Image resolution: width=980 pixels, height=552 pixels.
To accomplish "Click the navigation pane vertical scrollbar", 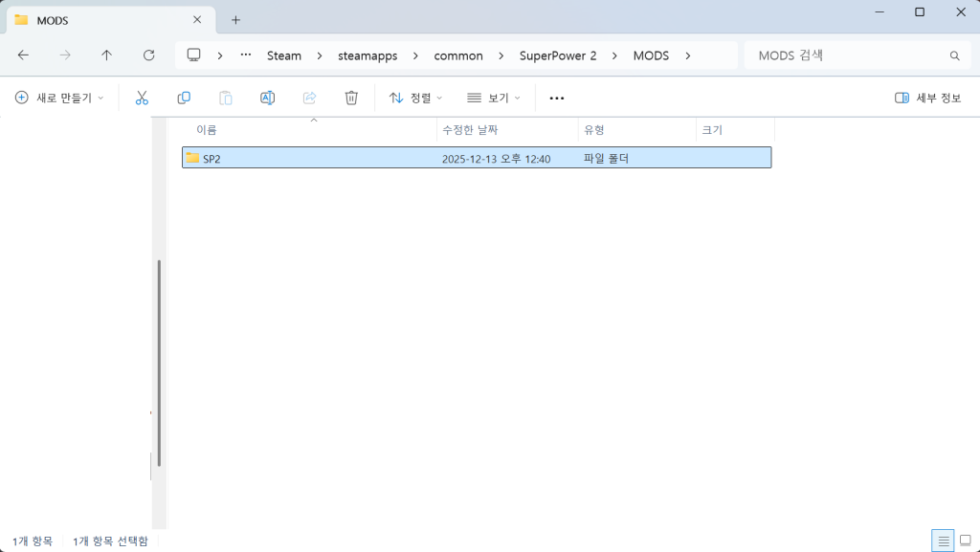I will pos(159,364).
